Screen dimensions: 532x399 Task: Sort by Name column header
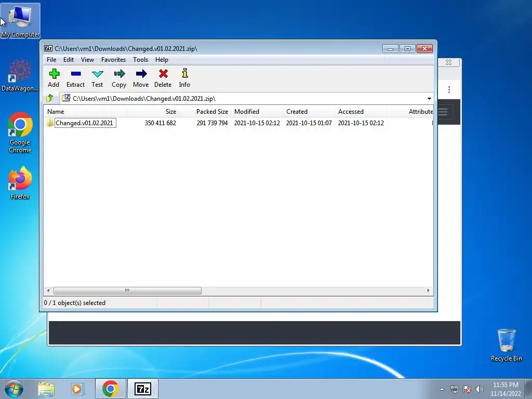[x=86, y=112]
